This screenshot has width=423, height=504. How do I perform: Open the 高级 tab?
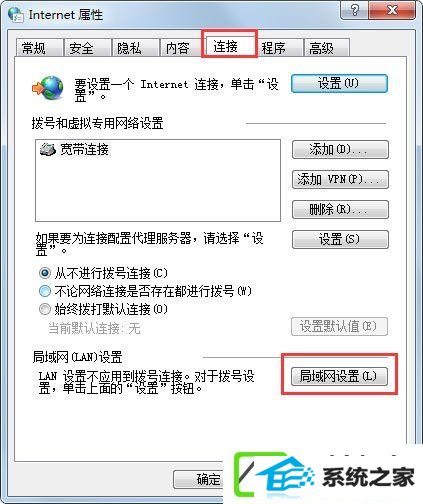[327, 48]
